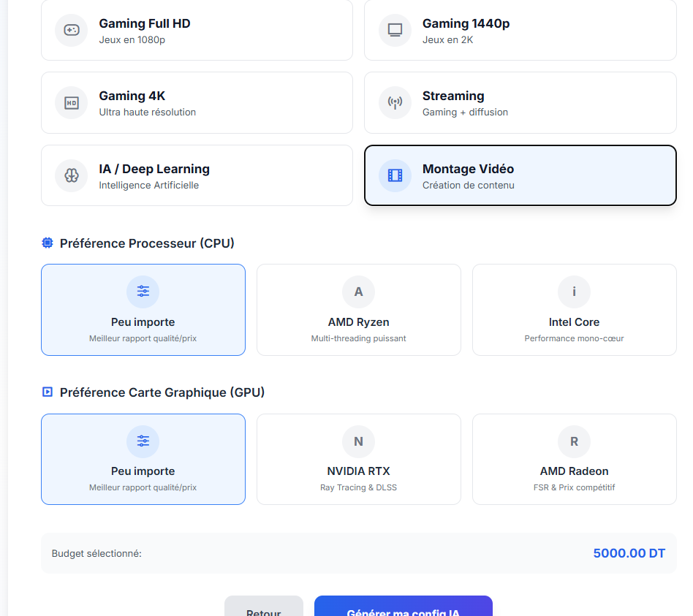Choose the Gaming 4K usage card
The height and width of the screenshot is (616, 693).
197,103
